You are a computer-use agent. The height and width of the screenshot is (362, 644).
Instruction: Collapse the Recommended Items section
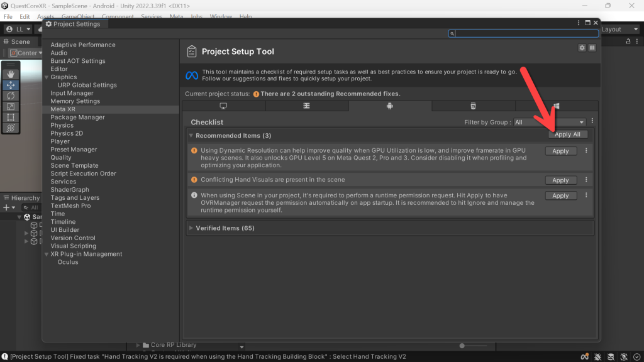pos(191,136)
